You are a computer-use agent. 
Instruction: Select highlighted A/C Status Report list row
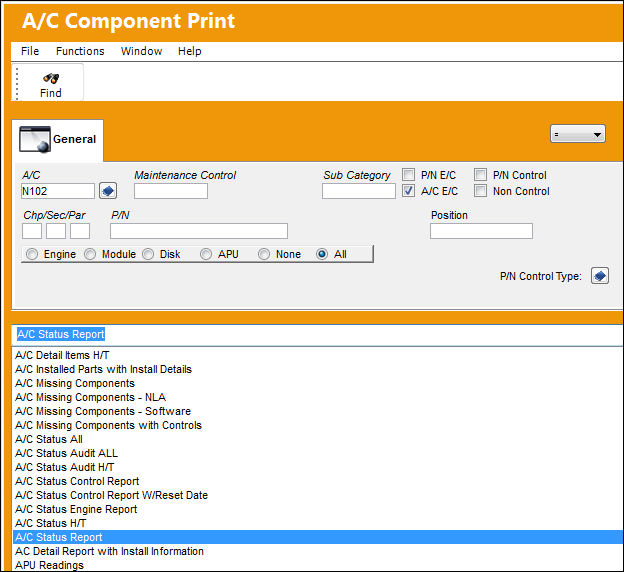point(318,537)
